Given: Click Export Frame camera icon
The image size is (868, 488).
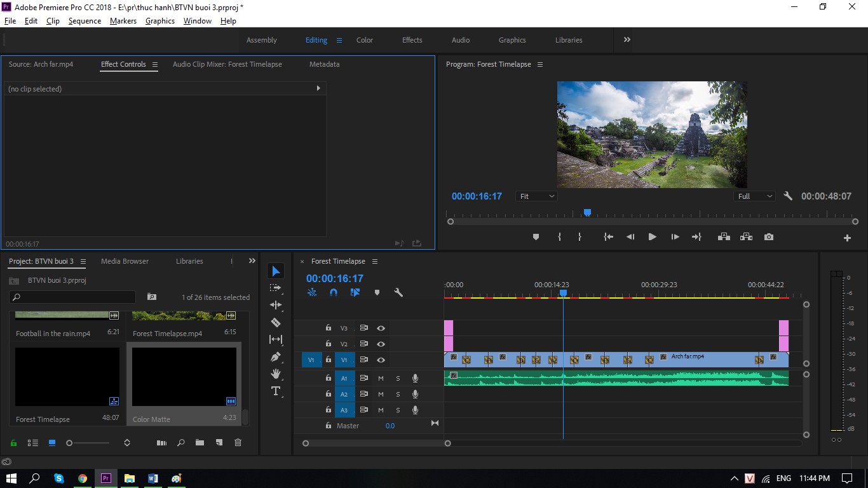Looking at the screenshot, I should pyautogui.click(x=769, y=237).
